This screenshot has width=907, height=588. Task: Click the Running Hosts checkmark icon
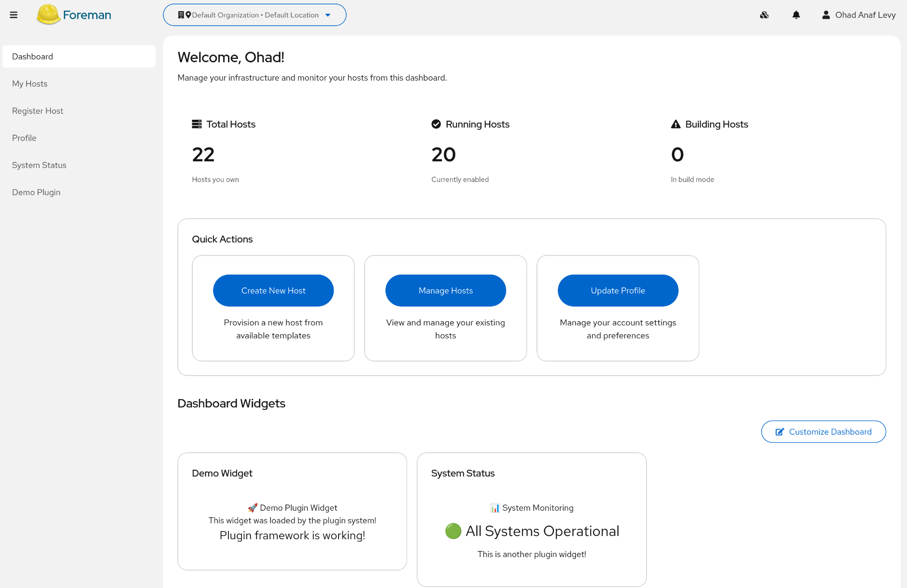click(x=436, y=124)
